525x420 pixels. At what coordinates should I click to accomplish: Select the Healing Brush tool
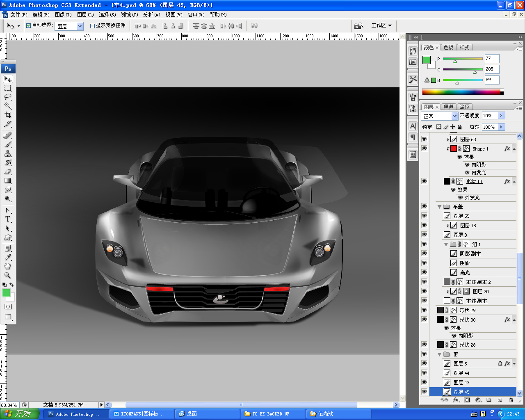pyautogui.click(x=8, y=135)
